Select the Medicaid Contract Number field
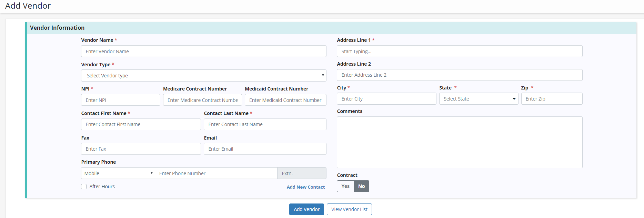644x218 pixels. [285, 100]
